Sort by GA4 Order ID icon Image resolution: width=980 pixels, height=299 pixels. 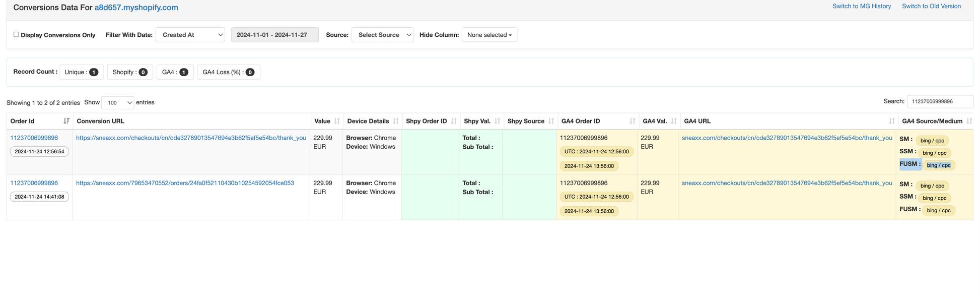(x=632, y=121)
